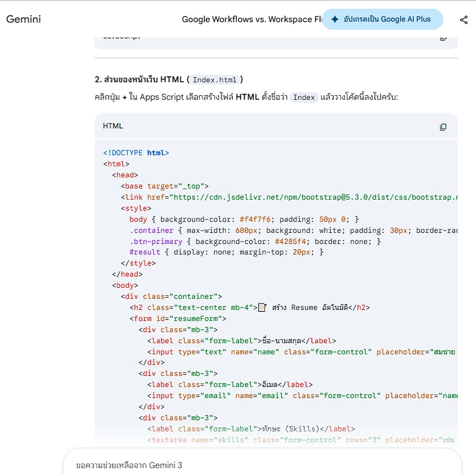Screen dimensions: 476x474
Task: Copy the partially visible JavaScript code block
Action: 443,38
